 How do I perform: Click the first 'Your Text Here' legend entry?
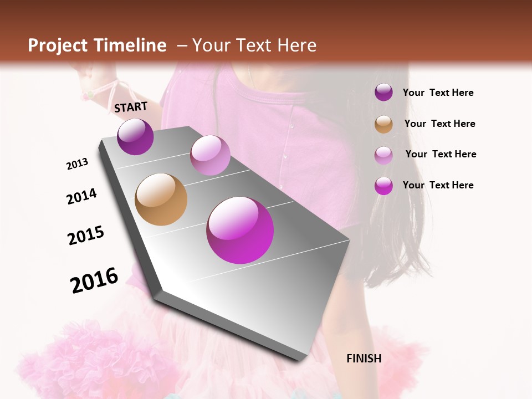(x=438, y=93)
